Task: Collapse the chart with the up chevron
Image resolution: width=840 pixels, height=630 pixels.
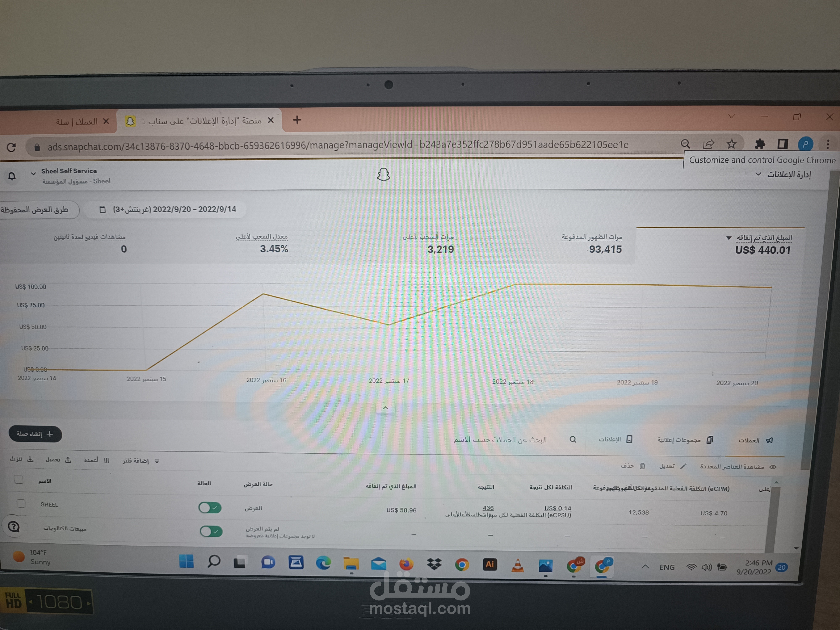Action: click(385, 408)
